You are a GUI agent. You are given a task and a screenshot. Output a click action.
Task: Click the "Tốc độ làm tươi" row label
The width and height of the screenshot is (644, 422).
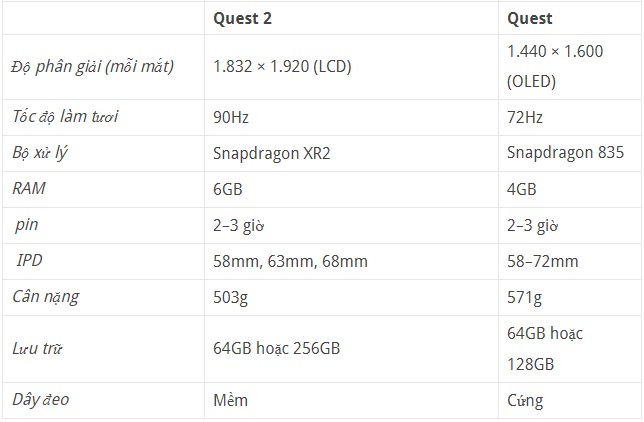[65, 117]
